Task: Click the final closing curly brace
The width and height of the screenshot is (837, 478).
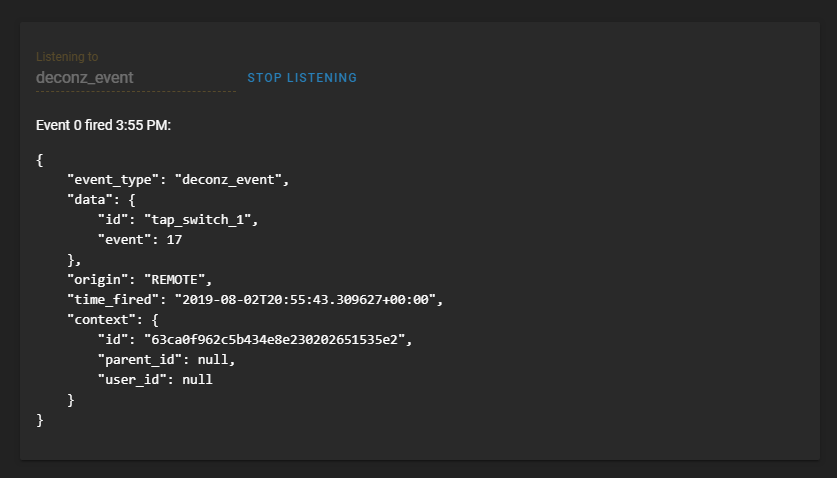Action: [x=40, y=420]
